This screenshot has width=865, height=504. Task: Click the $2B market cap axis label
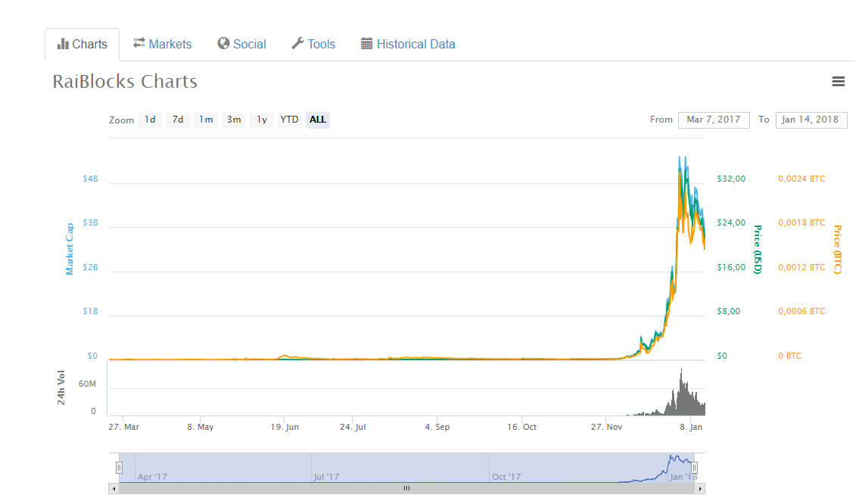(x=91, y=267)
